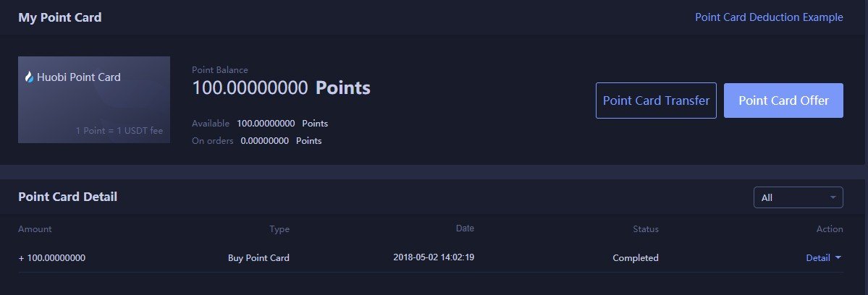This screenshot has height=295, width=868.
Task: Click the My Point Card heading
Action: (60, 17)
